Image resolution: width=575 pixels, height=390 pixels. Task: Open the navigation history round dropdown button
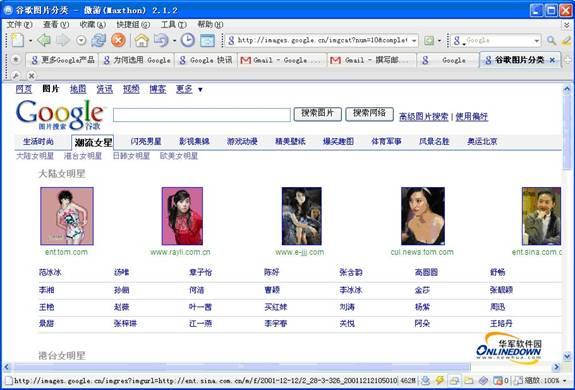point(81,40)
